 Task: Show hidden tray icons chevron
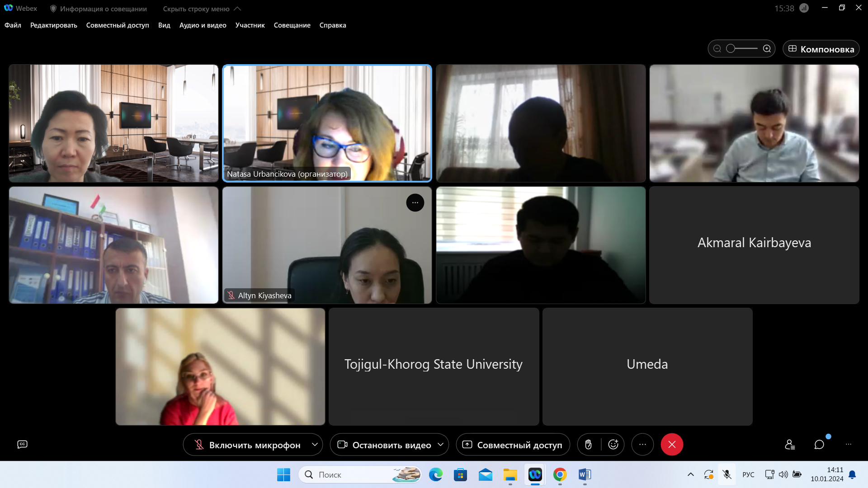click(x=691, y=474)
